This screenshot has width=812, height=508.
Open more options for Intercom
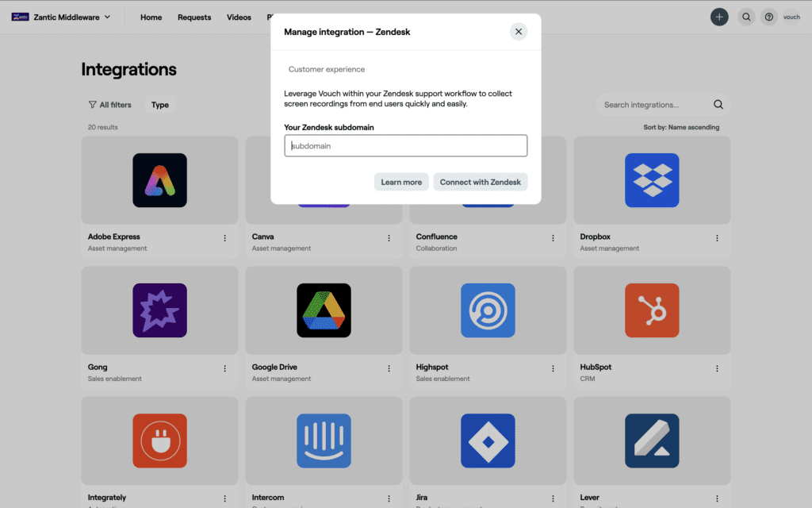tap(389, 498)
